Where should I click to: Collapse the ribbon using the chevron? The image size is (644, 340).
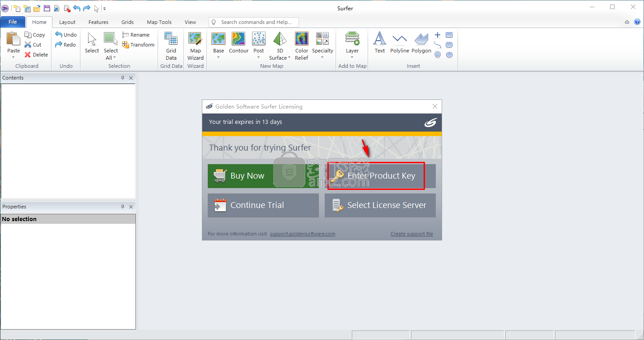(627, 22)
